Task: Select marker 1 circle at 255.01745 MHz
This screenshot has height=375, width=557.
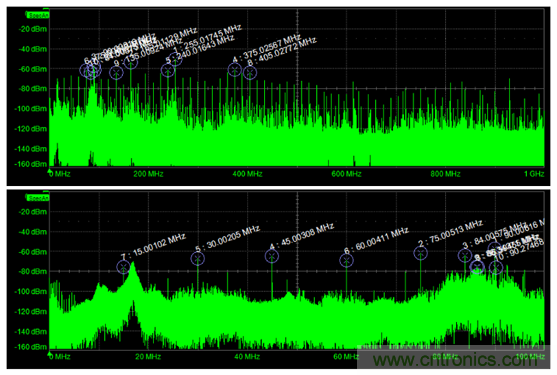Action: click(x=175, y=59)
